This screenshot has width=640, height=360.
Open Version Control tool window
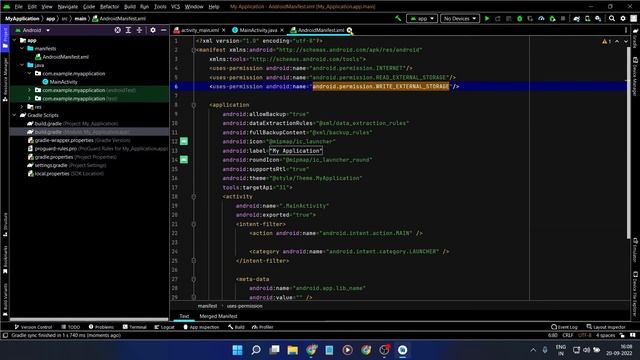tap(33, 327)
